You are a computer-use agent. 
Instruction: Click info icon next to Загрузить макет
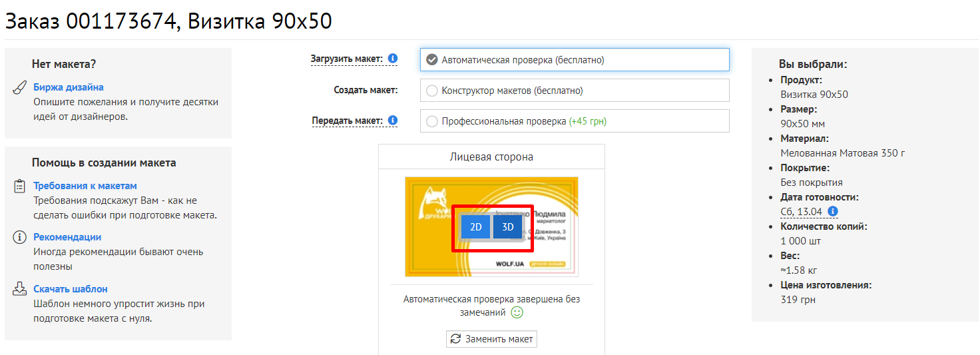393,59
